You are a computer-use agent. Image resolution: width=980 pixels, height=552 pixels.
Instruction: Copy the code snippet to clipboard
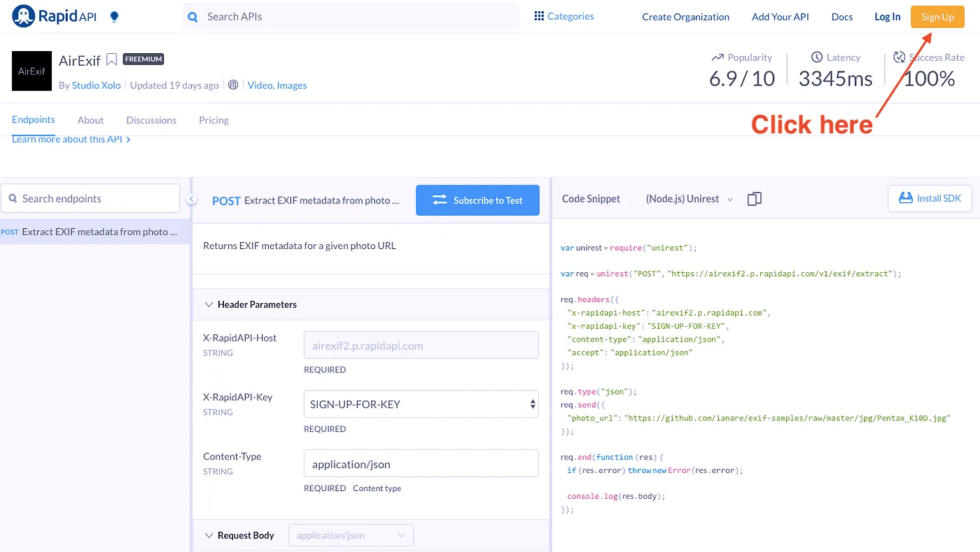(x=754, y=199)
